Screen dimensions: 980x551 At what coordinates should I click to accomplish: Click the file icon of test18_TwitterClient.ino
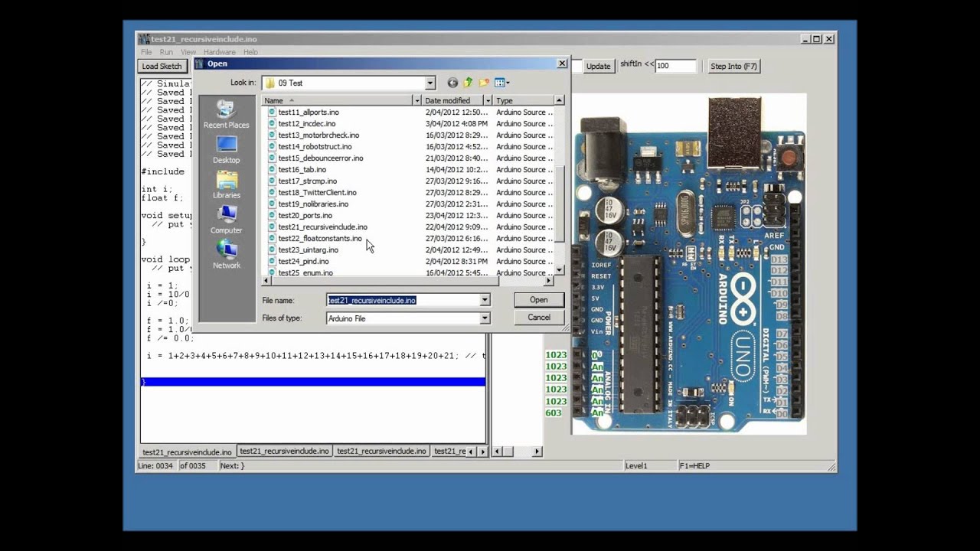coord(272,192)
